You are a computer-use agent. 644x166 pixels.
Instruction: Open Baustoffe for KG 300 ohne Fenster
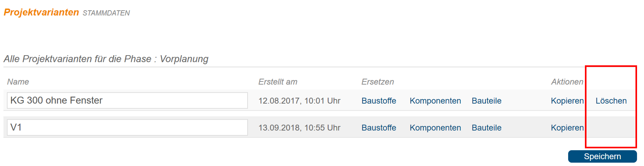pos(379,101)
